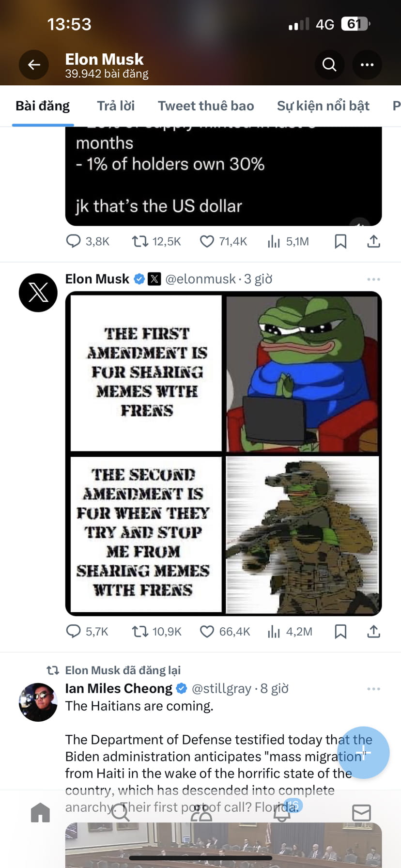This screenshot has height=868, width=401.
Task: Tap Elon Musk's verified badge
Action: tap(139, 279)
